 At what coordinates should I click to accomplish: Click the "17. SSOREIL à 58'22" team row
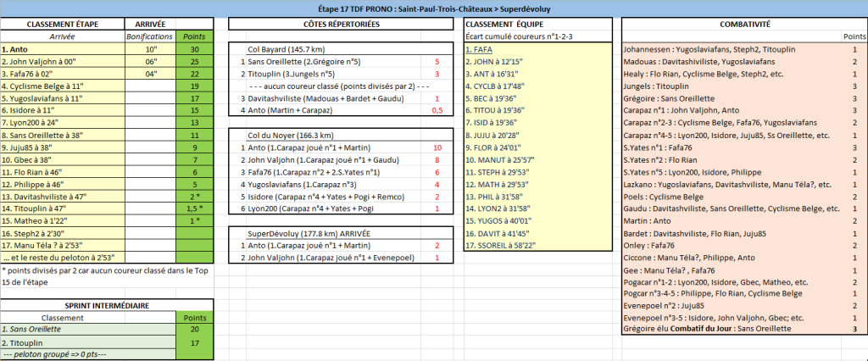tap(498, 244)
